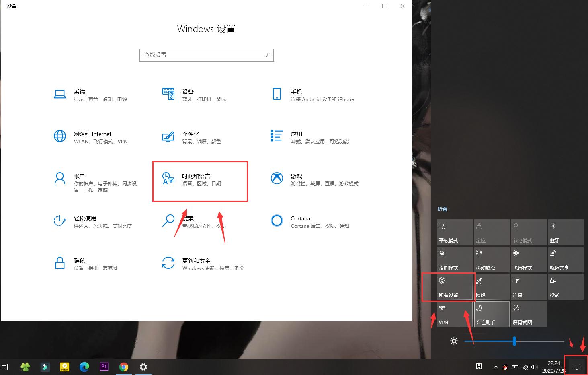Adjust the screen brightness slider

click(x=514, y=341)
